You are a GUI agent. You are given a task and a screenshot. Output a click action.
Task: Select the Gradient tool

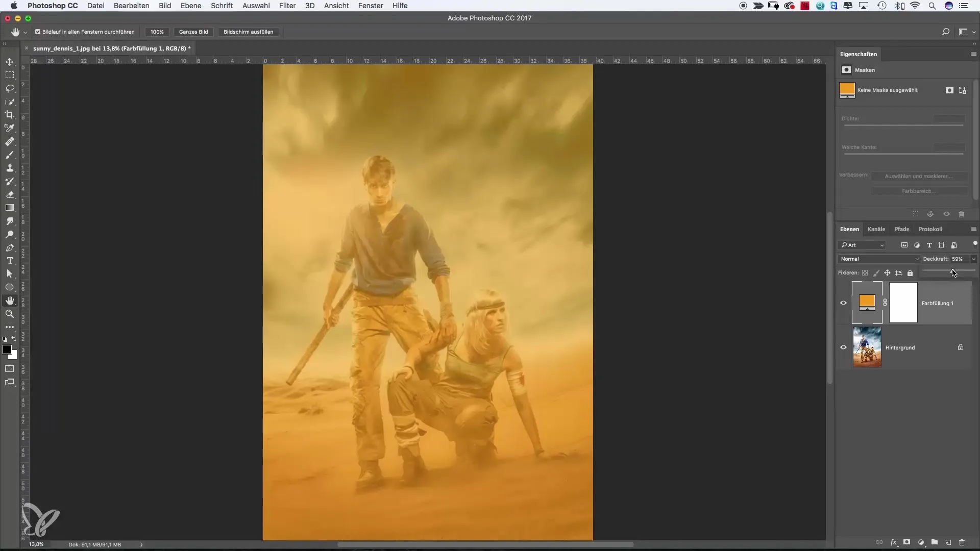coord(10,208)
